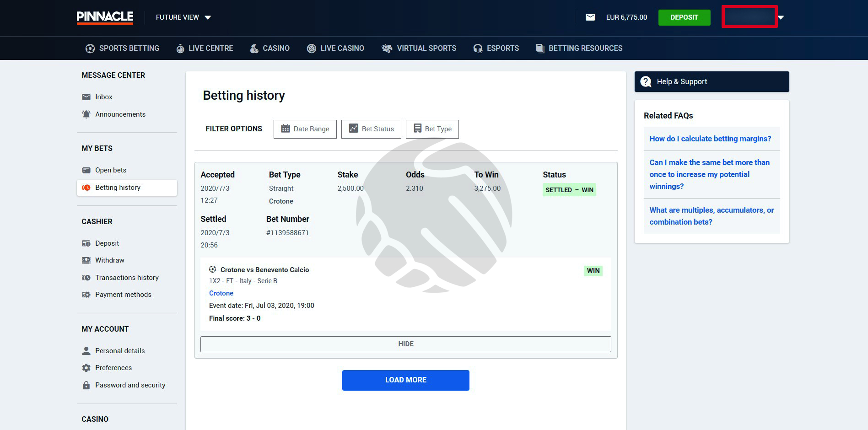The image size is (868, 430).
Task: Open the Date Range filter
Action: (305, 129)
